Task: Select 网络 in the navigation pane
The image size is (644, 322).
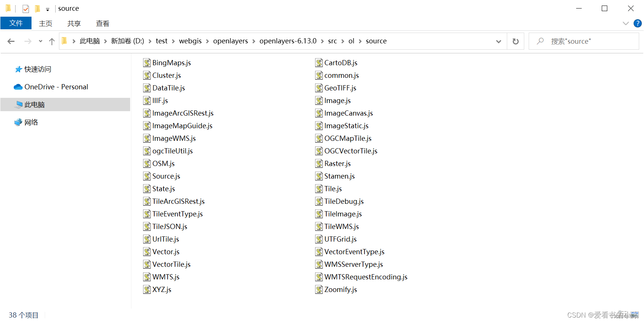Action: pos(31,123)
